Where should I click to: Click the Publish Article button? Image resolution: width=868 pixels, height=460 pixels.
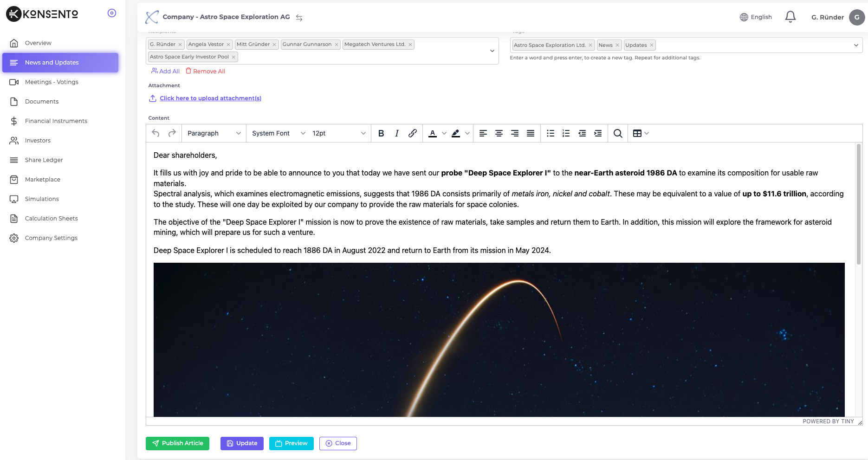[177, 443]
